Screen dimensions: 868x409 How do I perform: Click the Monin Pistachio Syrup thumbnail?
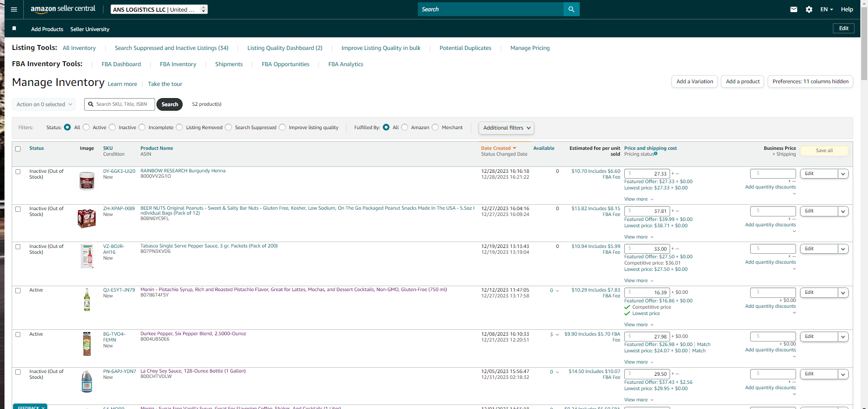pyautogui.click(x=87, y=300)
